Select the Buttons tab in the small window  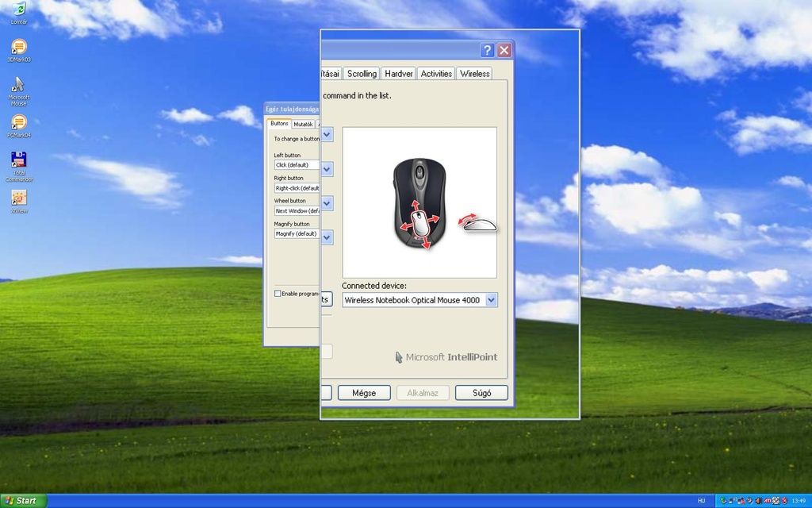pyautogui.click(x=279, y=123)
